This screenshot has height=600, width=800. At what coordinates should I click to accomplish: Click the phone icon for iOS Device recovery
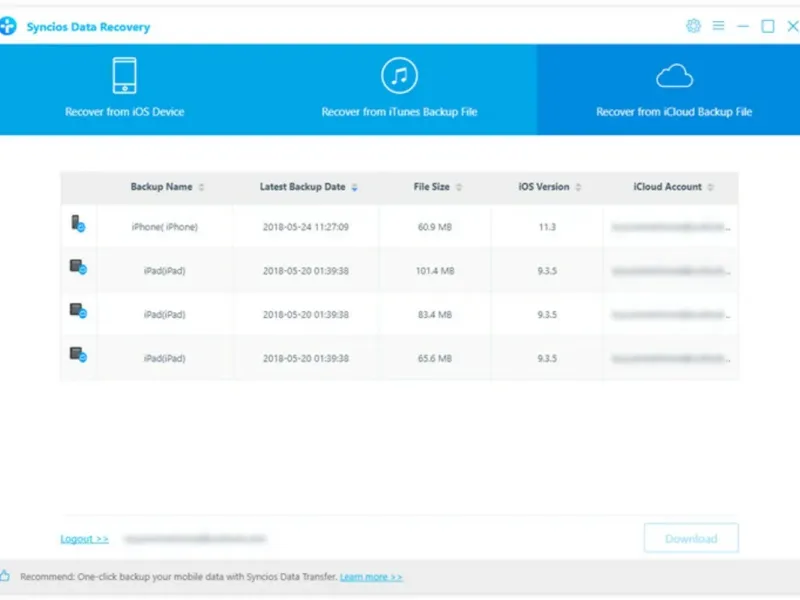click(124, 76)
